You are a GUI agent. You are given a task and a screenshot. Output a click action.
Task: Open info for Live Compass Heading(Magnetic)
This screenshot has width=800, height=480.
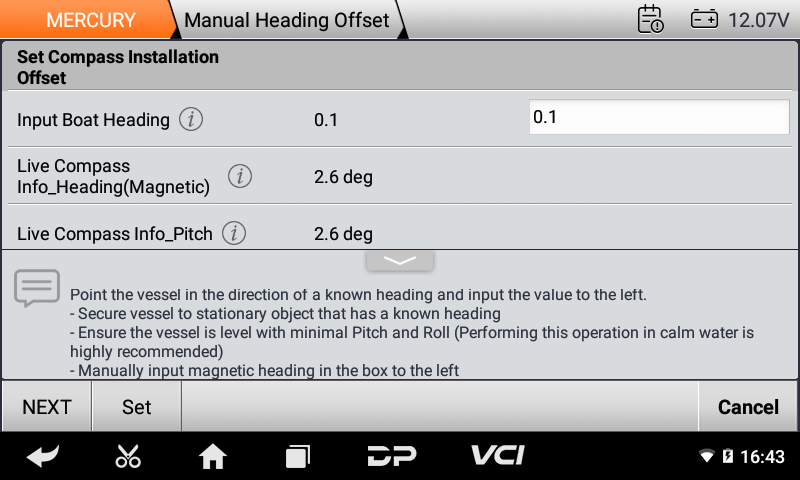click(x=239, y=177)
